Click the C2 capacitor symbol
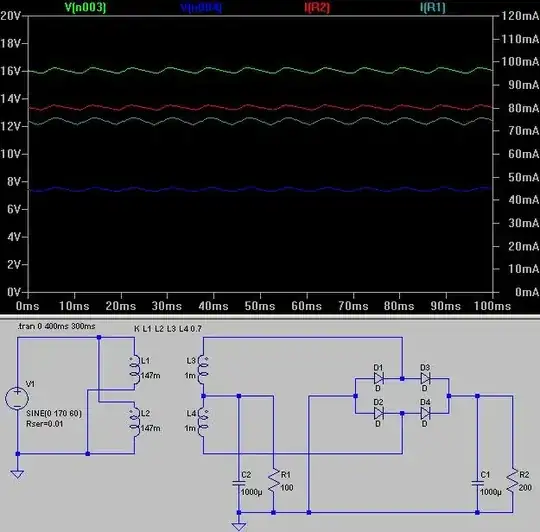 239,483
